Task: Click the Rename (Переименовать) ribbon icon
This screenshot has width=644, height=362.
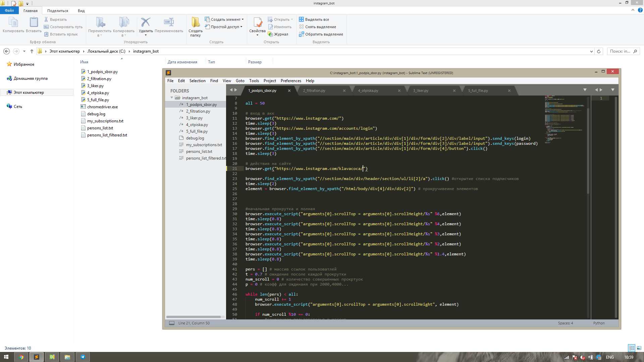Action: pyautogui.click(x=169, y=23)
